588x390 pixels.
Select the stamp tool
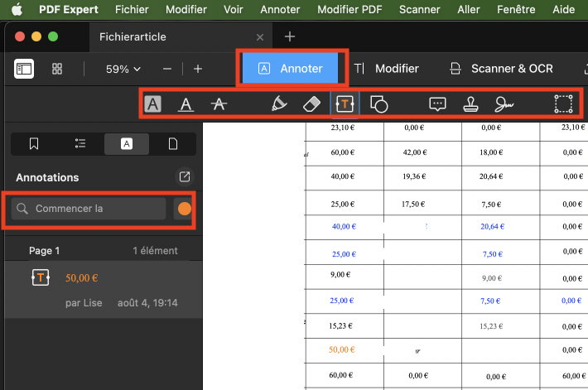(x=470, y=104)
